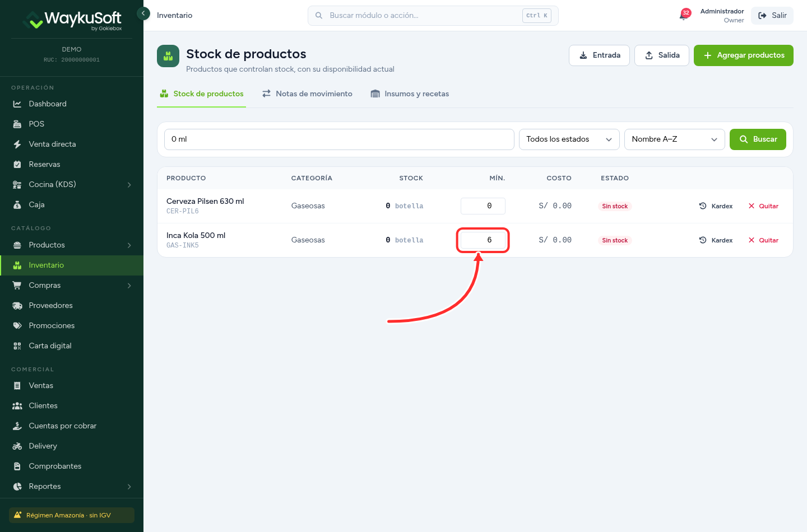Click the green Buscar button

[x=758, y=139]
